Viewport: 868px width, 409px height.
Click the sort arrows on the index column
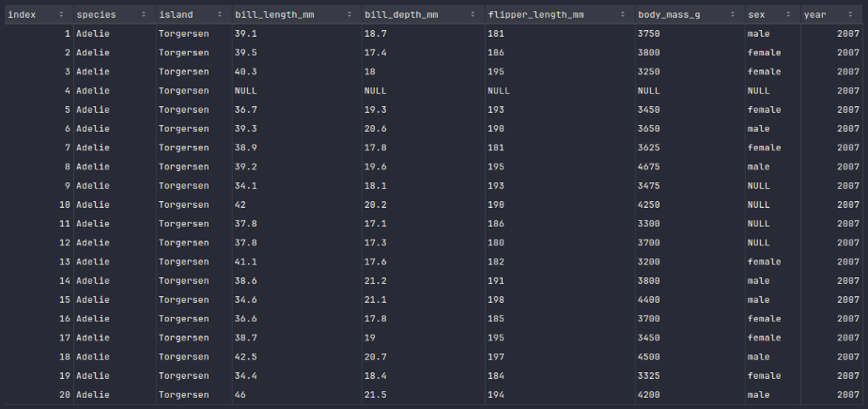coord(61,15)
